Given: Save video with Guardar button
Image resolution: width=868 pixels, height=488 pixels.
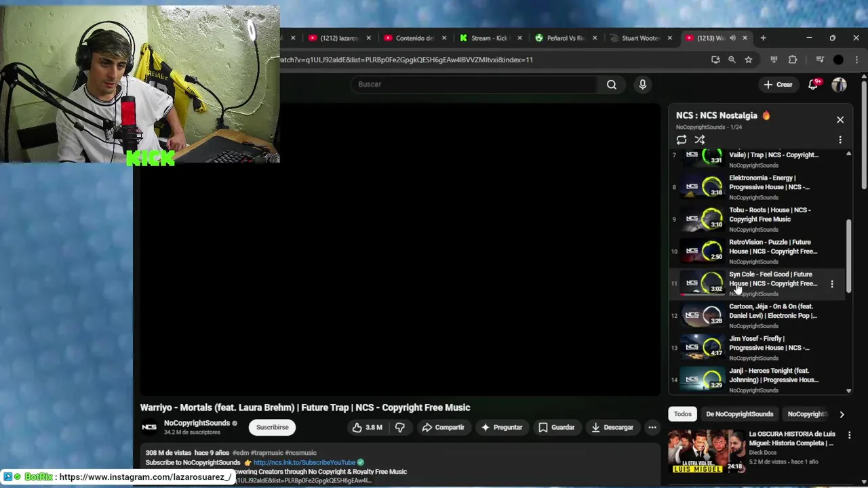Looking at the screenshot, I should 556,428.
